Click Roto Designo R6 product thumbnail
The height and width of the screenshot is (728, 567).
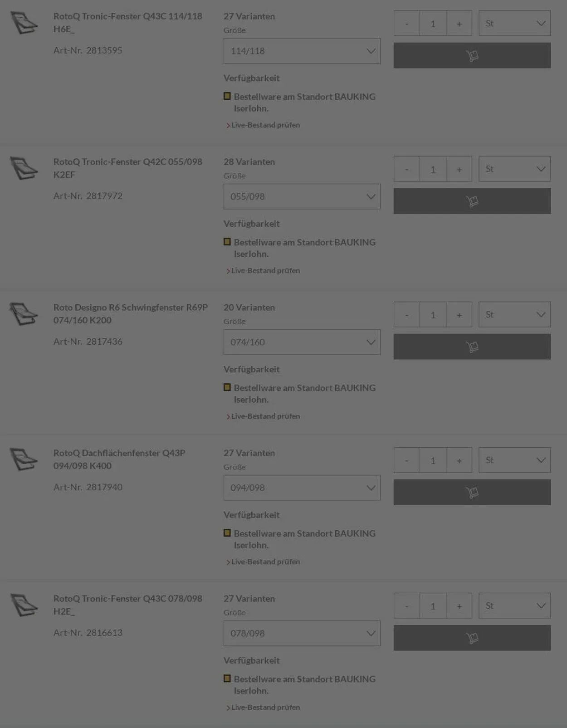tap(24, 314)
